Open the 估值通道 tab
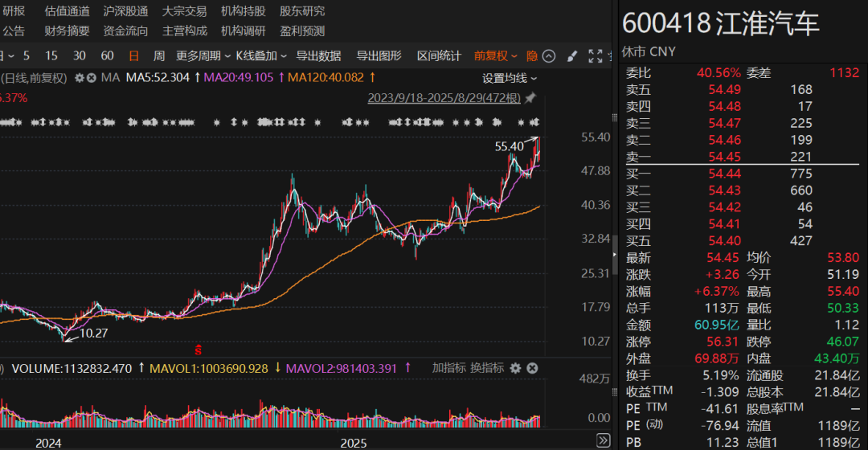The width and height of the screenshot is (868, 450). tap(67, 11)
